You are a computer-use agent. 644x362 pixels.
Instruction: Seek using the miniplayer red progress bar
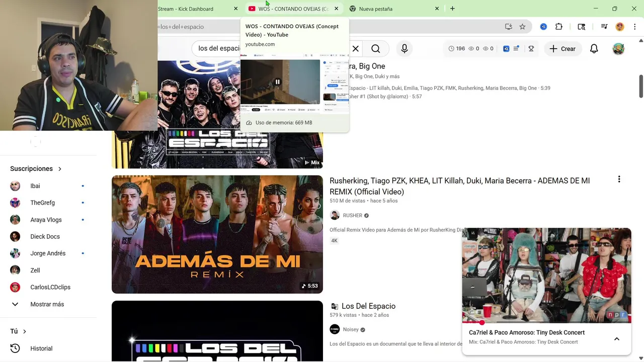coord(546,322)
